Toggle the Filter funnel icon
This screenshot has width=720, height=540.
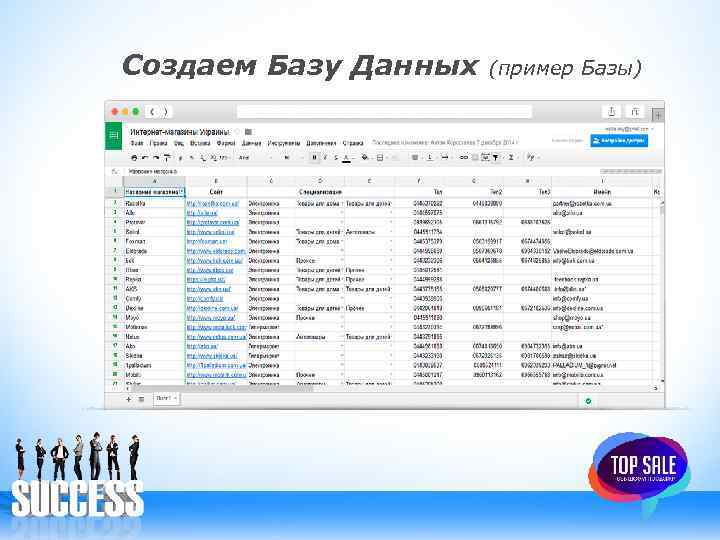(496, 158)
